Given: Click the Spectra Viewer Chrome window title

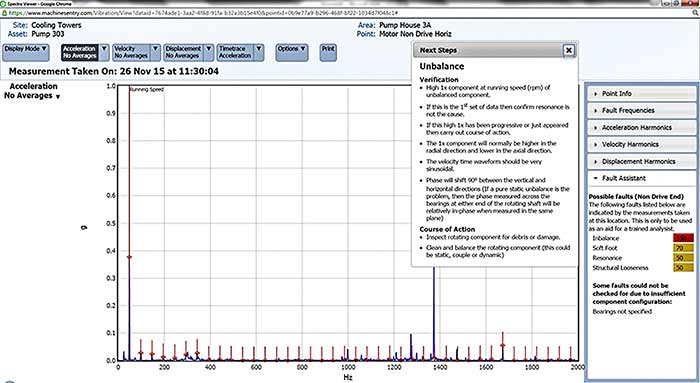Looking at the screenshot, I should point(39,4).
